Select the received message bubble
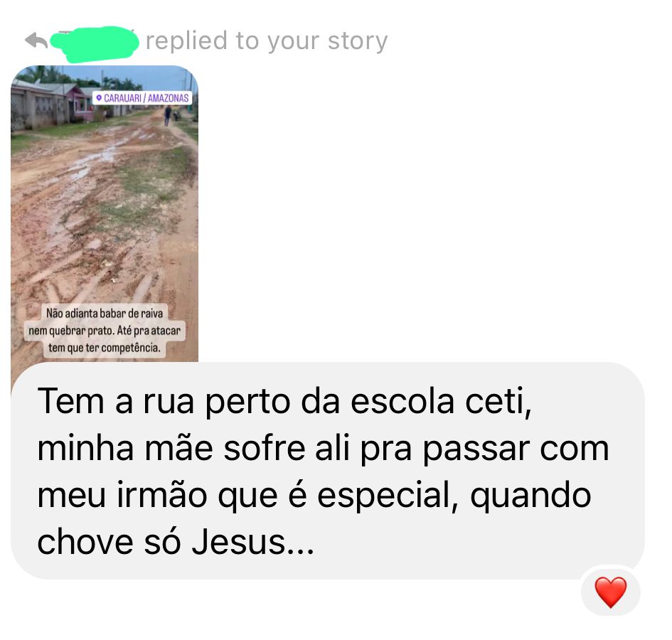The width and height of the screenshot is (672, 640). point(327,470)
